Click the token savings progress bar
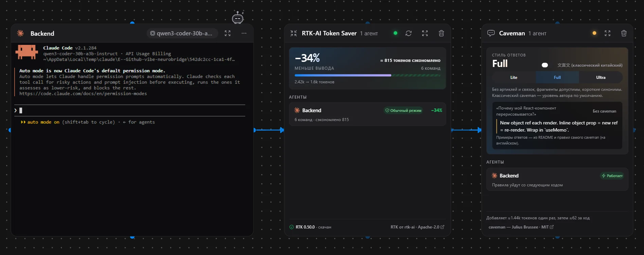Image resolution: width=644 pixels, height=255 pixels. tap(368, 75)
